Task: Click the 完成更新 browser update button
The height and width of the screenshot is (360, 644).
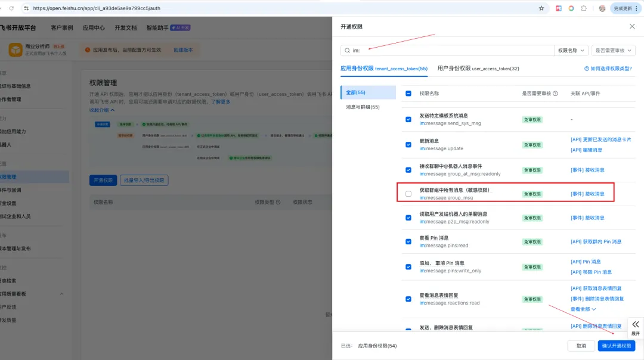Action: (x=626, y=8)
